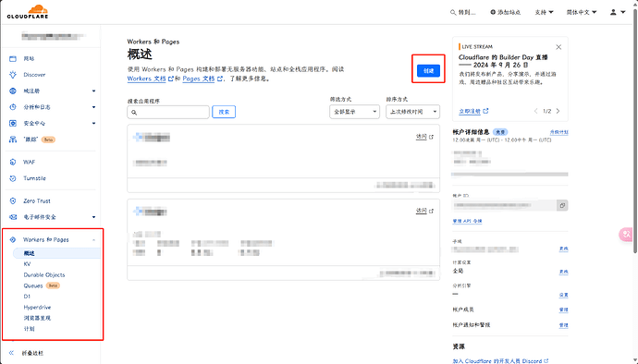Click the Zero Trust icon
Image resolution: width=638 pixels, height=364 pixels.
[x=13, y=200]
